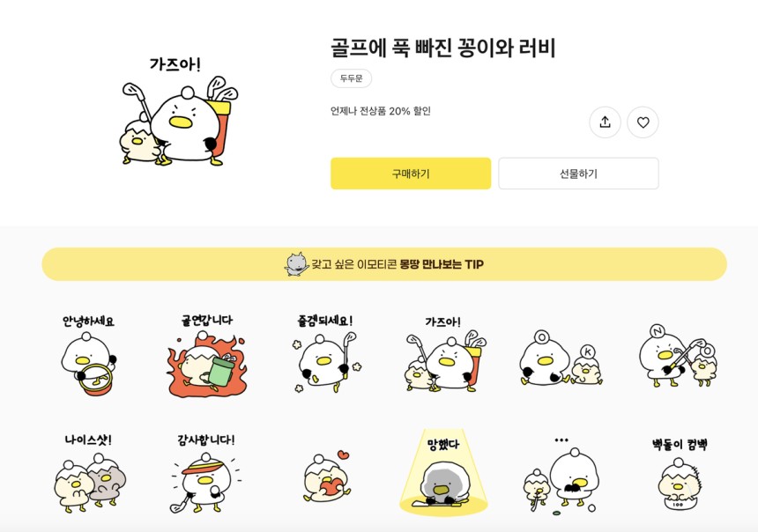Image resolution: width=758 pixels, height=532 pixels.
Task: Toggle the heart favorite icon
Action: 643,122
